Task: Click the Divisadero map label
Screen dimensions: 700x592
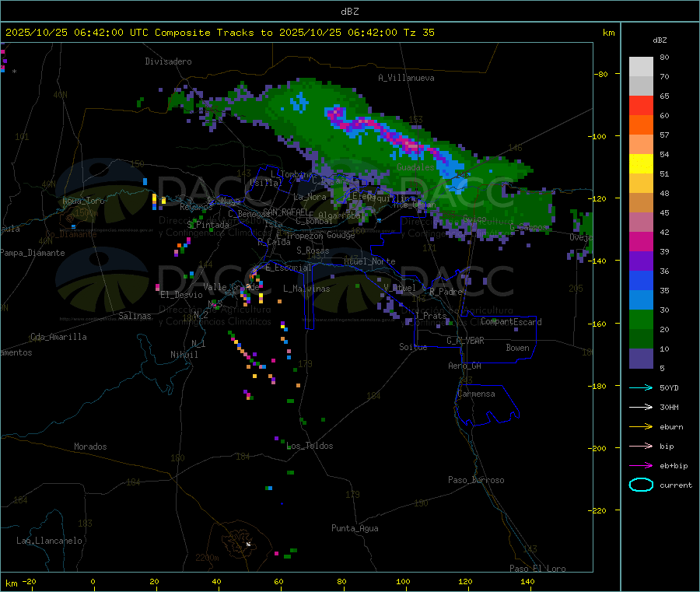Action: point(168,61)
